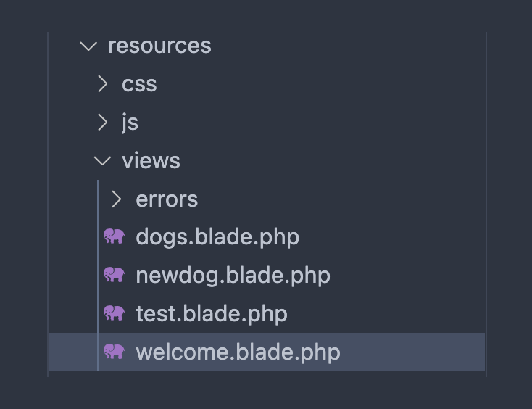Click the elephant icon beside dogs.blade.php
Viewport: 532px width, 409px height.
click(114, 236)
